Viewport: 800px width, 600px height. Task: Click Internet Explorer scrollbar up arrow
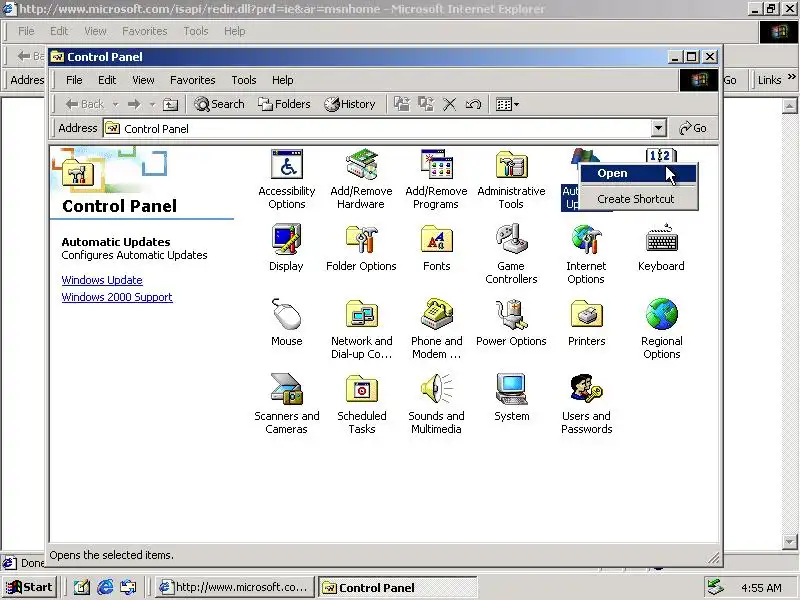point(789,106)
